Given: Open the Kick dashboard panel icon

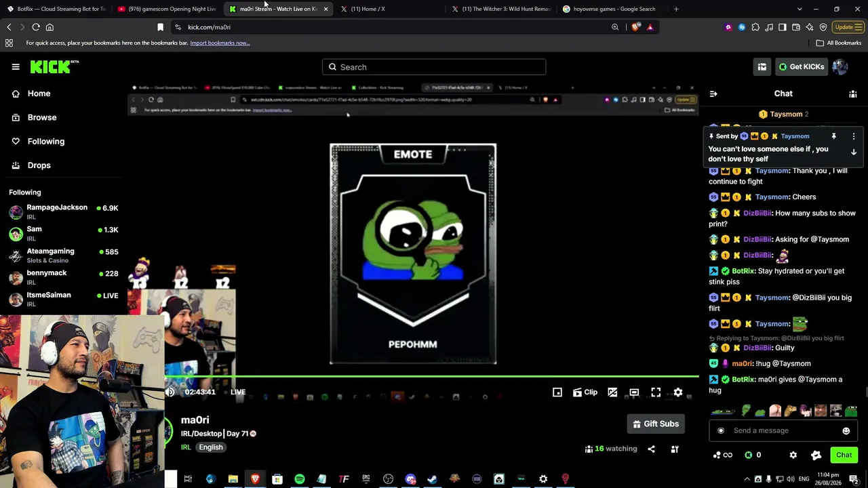Looking at the screenshot, I should 762,66.
